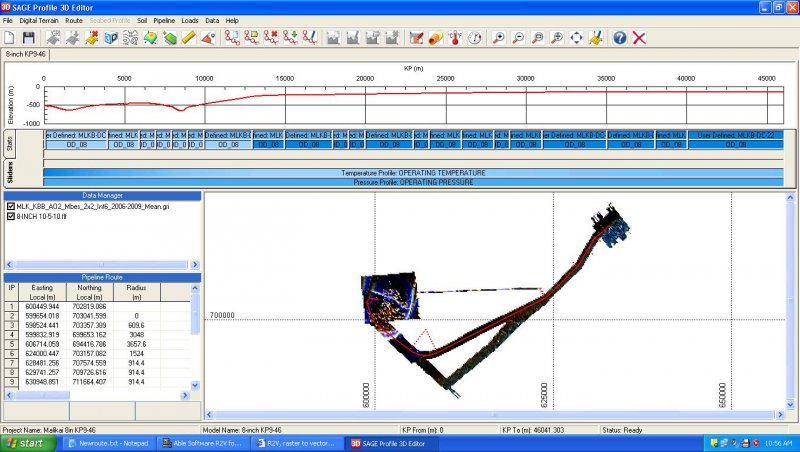
Task: Open the Loads menu
Action: tap(189, 20)
